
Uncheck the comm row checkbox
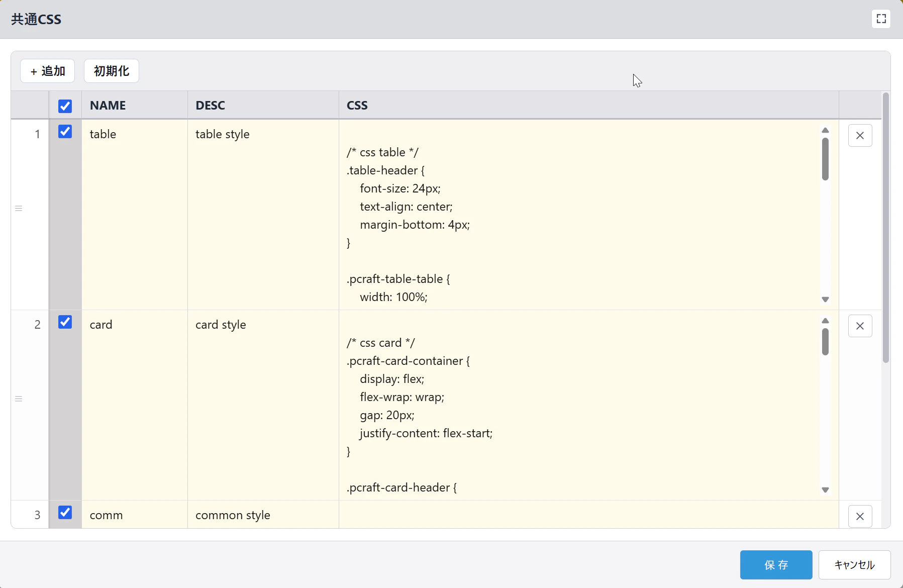click(x=65, y=513)
